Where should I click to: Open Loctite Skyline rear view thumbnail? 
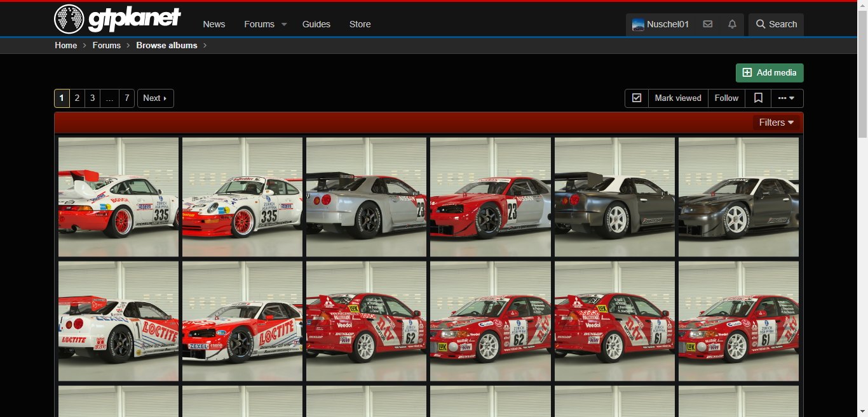118,321
